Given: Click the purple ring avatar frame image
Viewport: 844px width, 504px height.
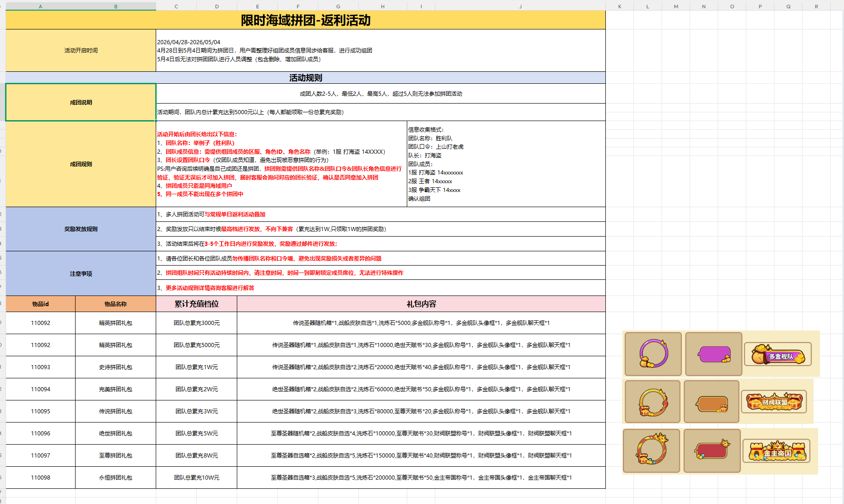Looking at the screenshot, I should [x=653, y=354].
